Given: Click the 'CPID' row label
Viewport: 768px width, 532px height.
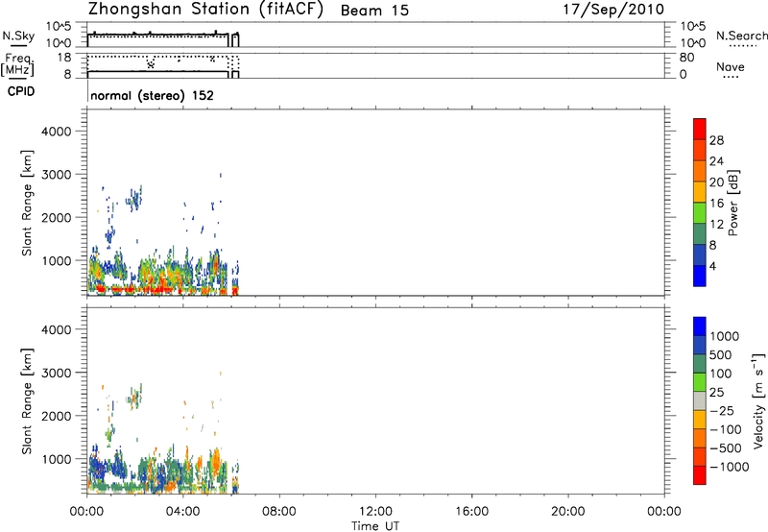Looking at the screenshot, I should [20, 91].
